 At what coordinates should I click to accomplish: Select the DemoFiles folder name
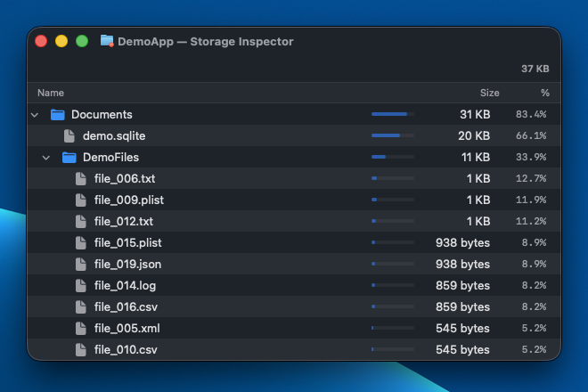point(110,157)
